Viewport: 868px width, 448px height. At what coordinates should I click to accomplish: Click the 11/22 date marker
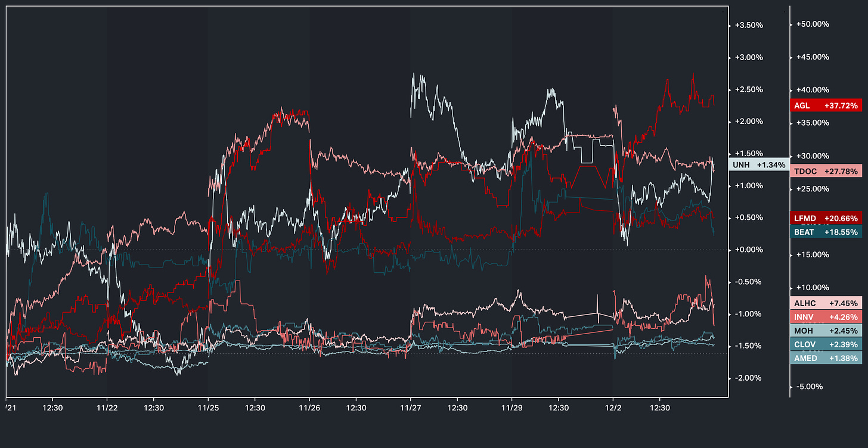click(x=107, y=408)
